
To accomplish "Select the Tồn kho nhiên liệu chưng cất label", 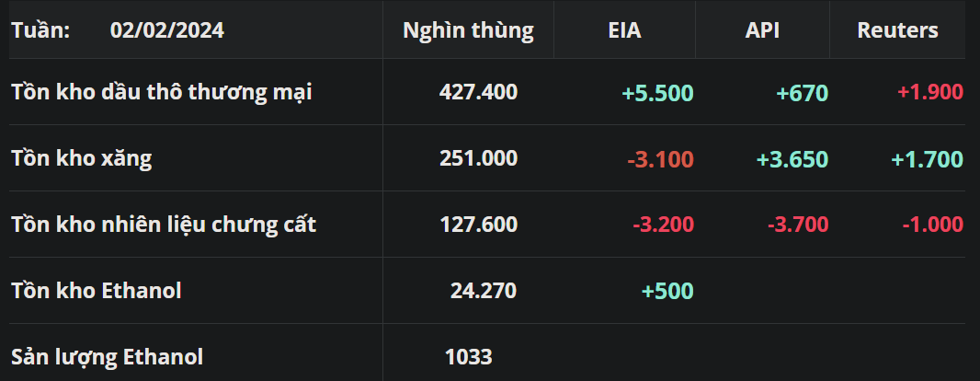I will pos(164,225).
